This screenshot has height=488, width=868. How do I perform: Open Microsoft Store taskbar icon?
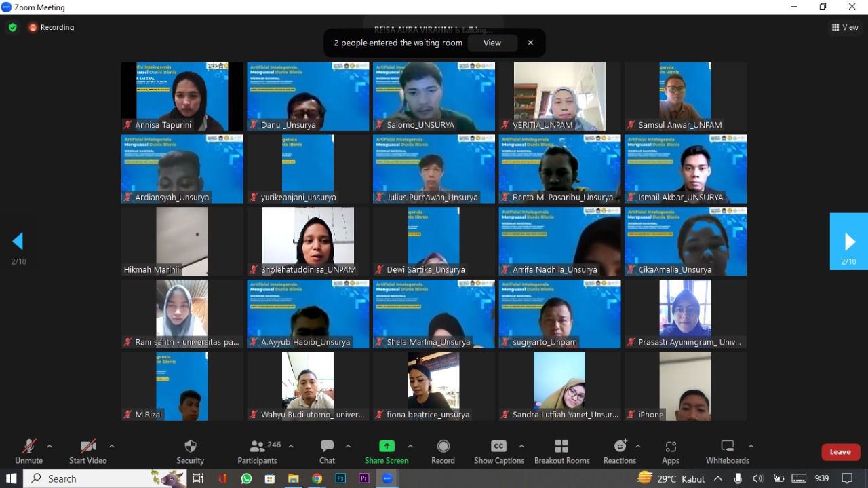(x=270, y=478)
